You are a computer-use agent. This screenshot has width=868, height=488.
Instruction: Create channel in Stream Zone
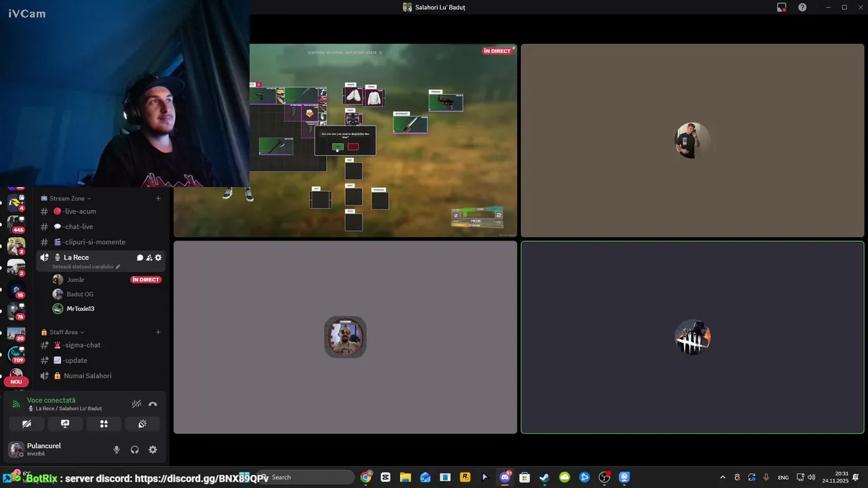[158, 199]
